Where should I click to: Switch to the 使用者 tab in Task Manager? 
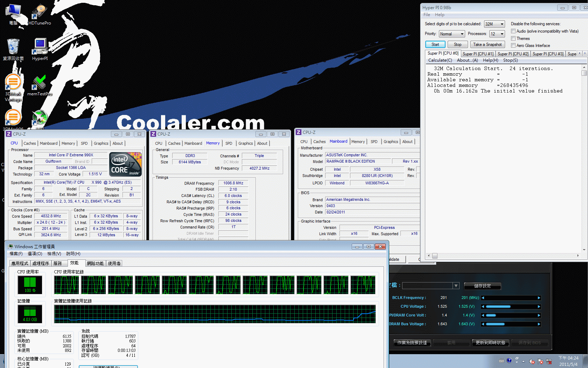click(x=114, y=264)
